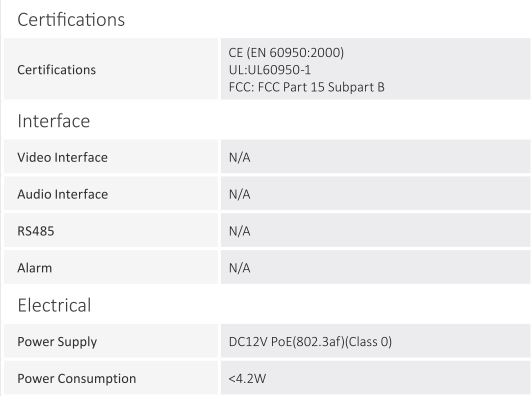Click the N/A value beside Alarm

(x=239, y=268)
